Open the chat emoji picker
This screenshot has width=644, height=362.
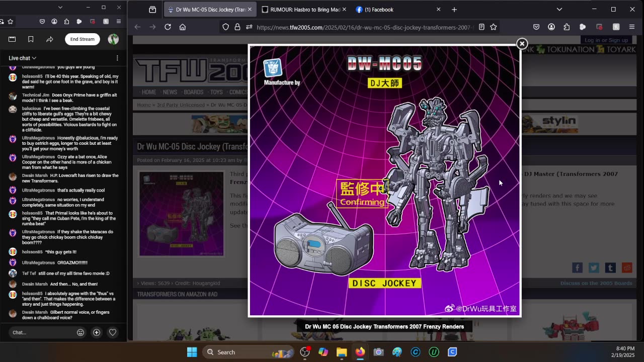pyautogui.click(x=80, y=332)
